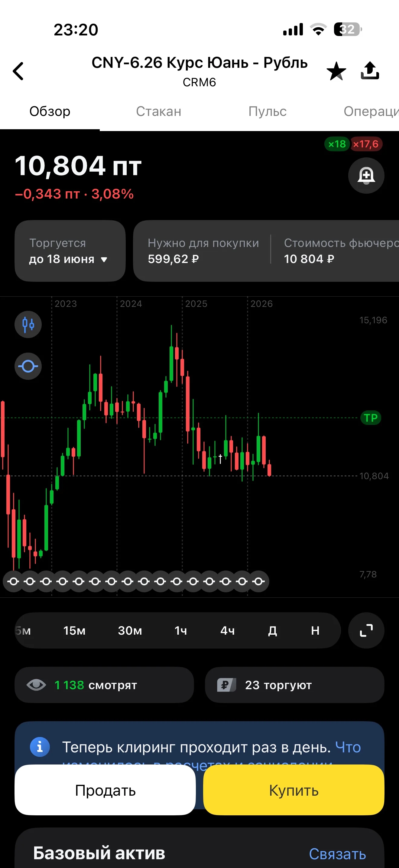Viewport: 399px width, 868px height.
Task: Tap the eye icon beside 1 138 смотрят
Action: click(36, 685)
